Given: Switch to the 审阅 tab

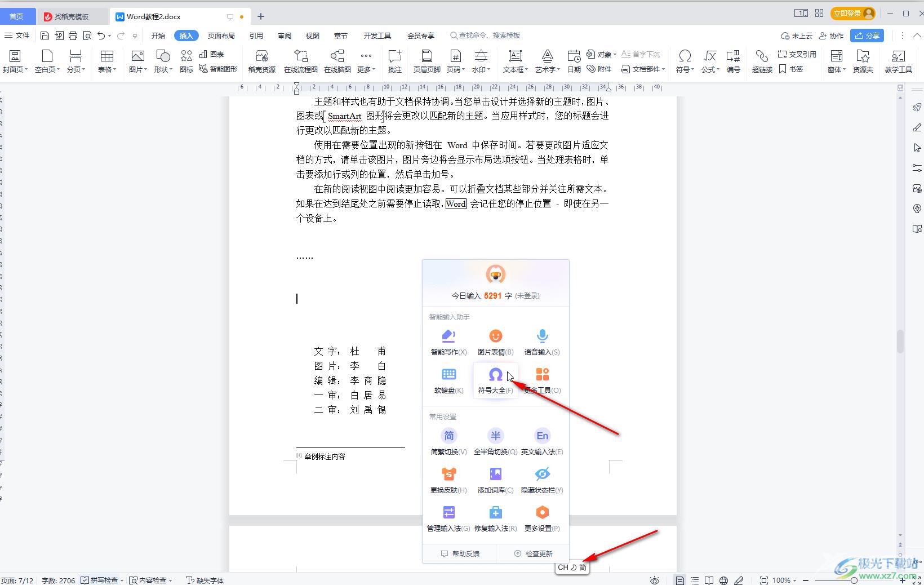Looking at the screenshot, I should point(285,36).
